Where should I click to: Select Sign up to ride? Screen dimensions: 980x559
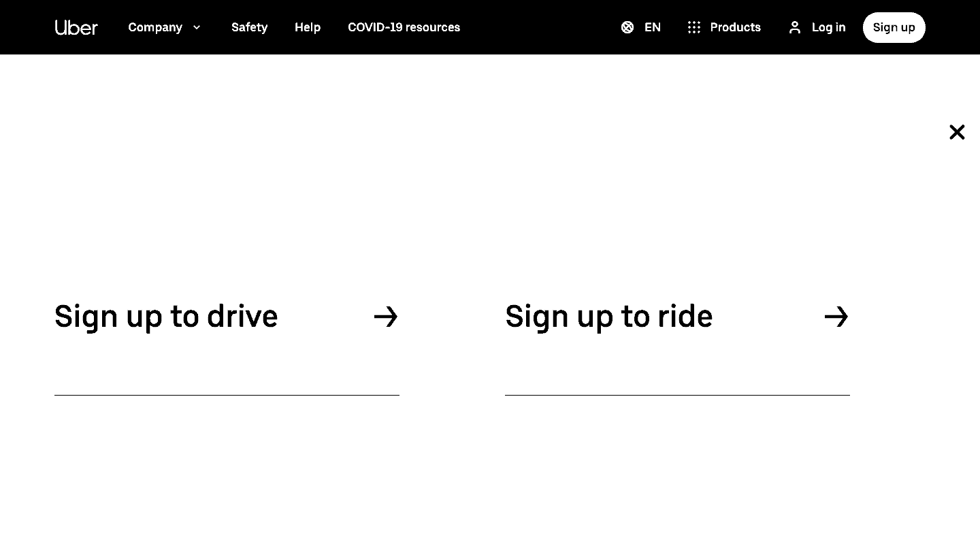(608, 317)
